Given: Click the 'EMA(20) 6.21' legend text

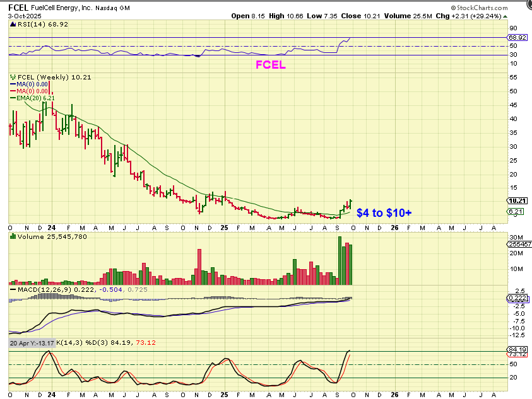Looking at the screenshot, I should coord(35,98).
